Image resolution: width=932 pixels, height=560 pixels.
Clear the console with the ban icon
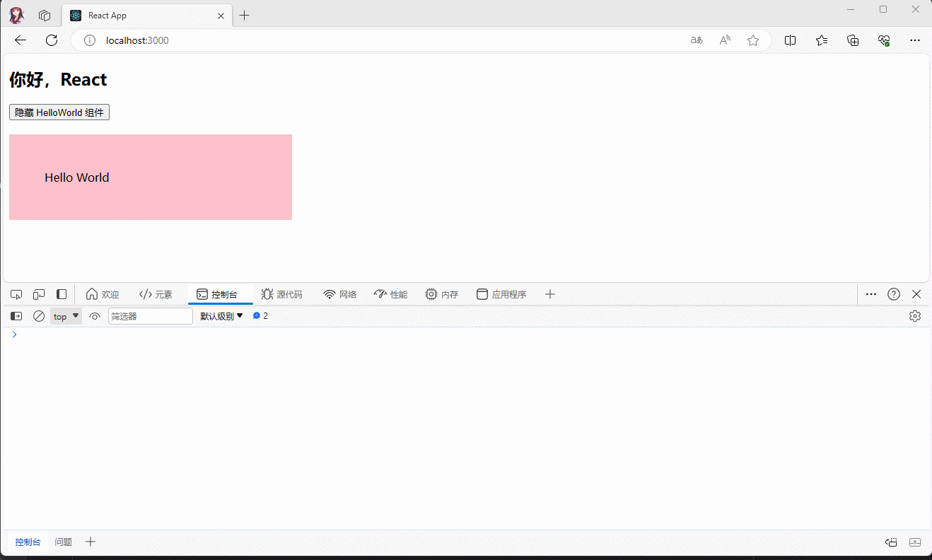[39, 316]
